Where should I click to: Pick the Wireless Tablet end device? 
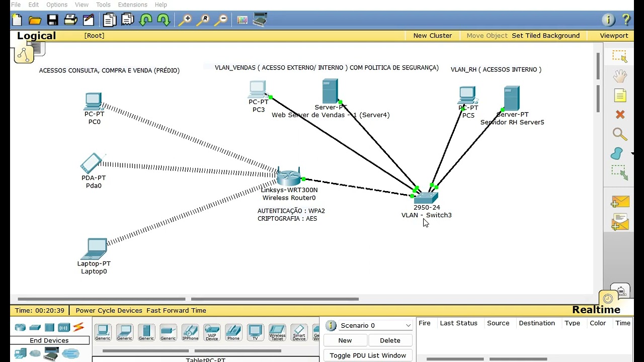[277, 332]
